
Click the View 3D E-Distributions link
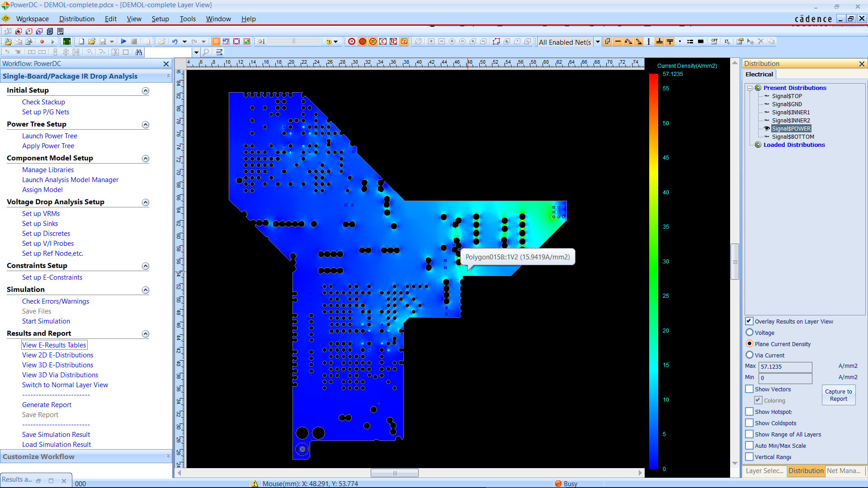click(x=57, y=365)
